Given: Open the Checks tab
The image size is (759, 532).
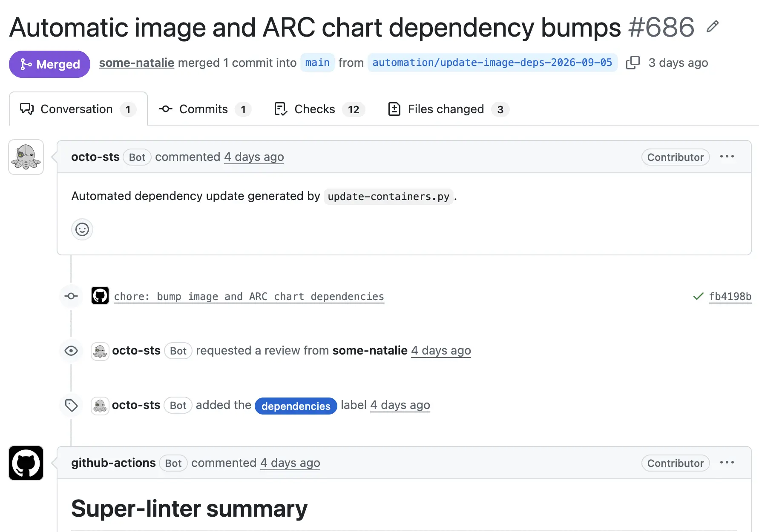Looking at the screenshot, I should point(319,109).
